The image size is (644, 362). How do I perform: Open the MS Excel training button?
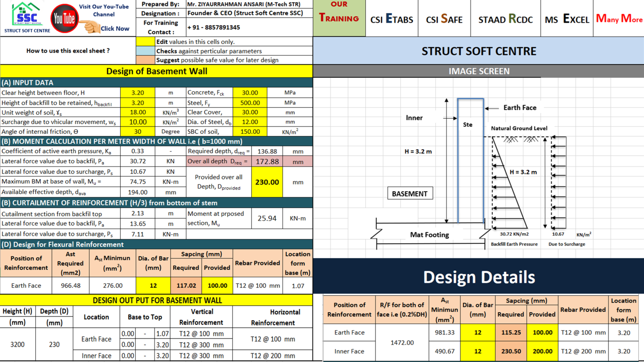(x=567, y=19)
